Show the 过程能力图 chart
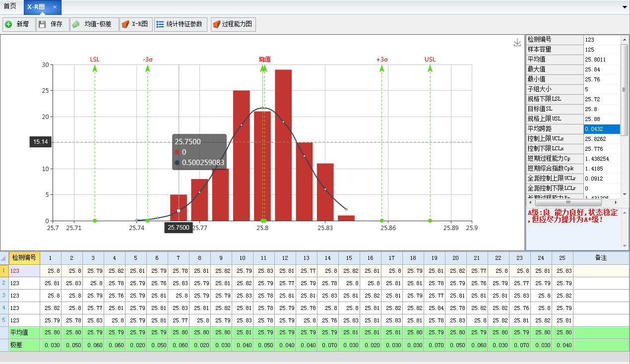The image size is (630, 364). [233, 24]
